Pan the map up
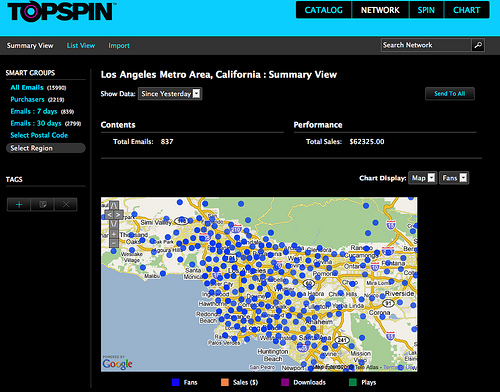The image size is (500, 392). click(x=114, y=205)
